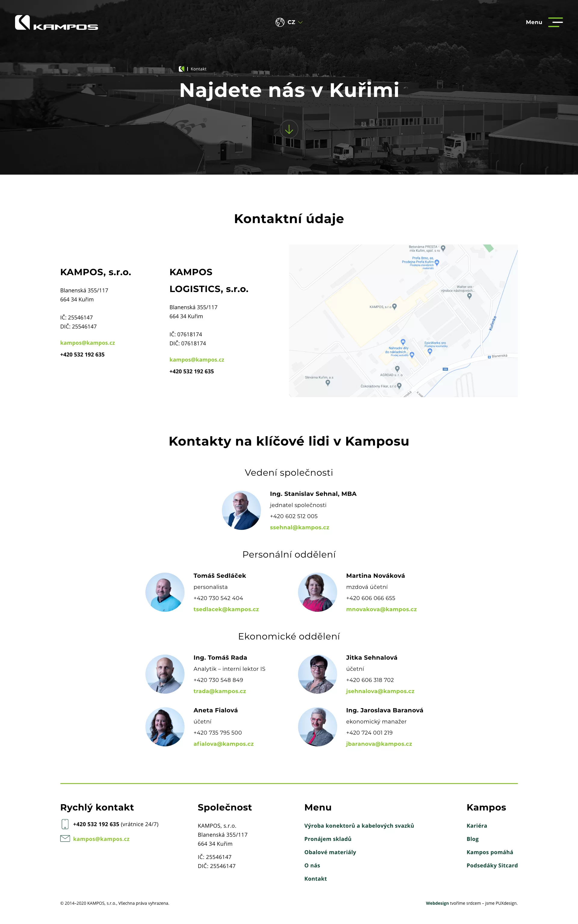Click phone +420 602 512 005

[x=294, y=516]
